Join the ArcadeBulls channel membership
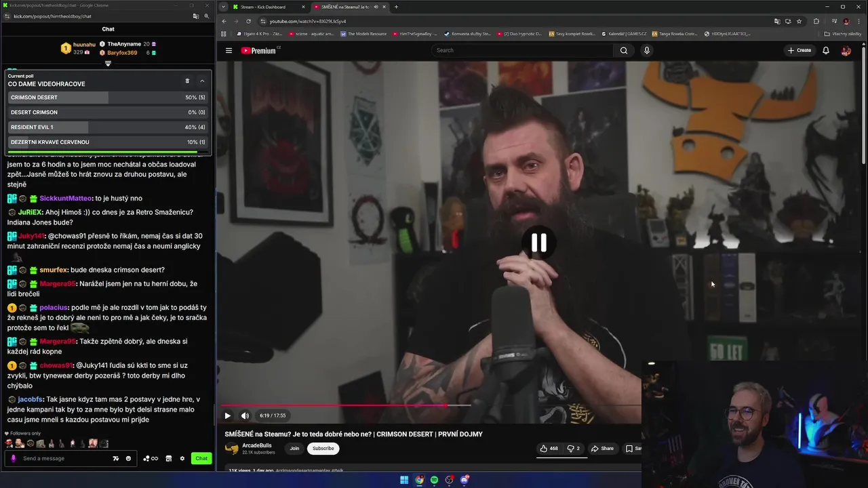This screenshot has width=868, height=488. [x=294, y=448]
